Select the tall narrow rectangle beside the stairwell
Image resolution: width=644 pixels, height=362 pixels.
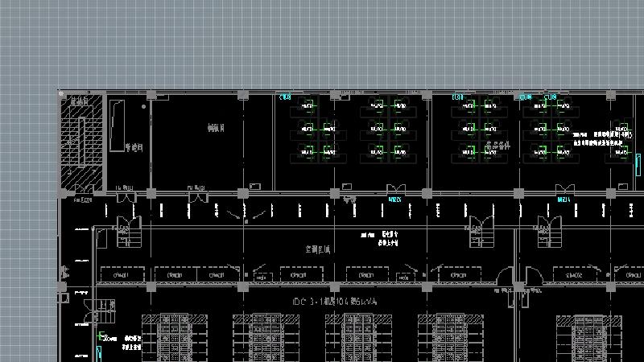pos(118,125)
